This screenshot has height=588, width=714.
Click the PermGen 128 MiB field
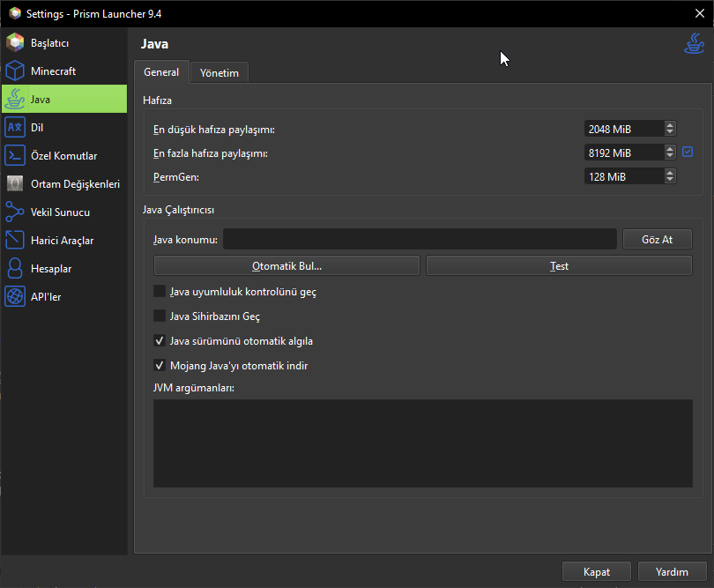(x=624, y=176)
